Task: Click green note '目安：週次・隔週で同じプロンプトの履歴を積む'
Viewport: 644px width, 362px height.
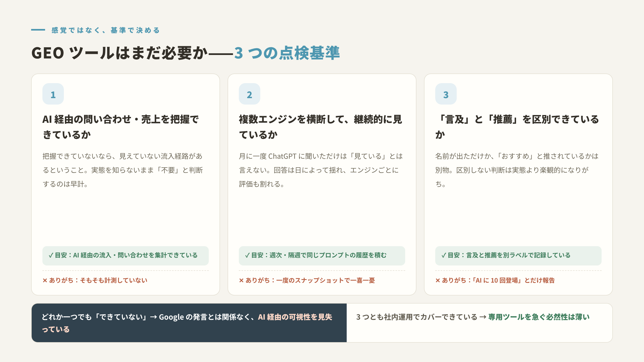Action: (322, 256)
